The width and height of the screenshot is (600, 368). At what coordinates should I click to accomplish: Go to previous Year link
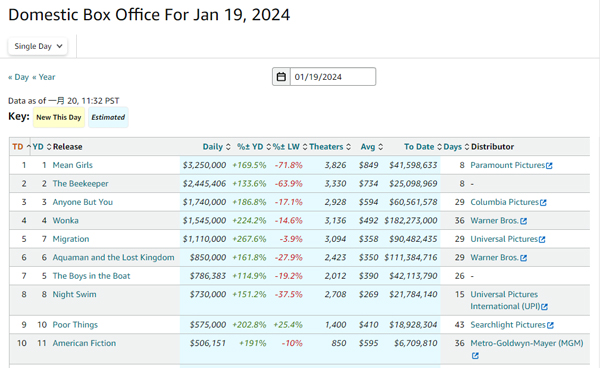tap(44, 77)
